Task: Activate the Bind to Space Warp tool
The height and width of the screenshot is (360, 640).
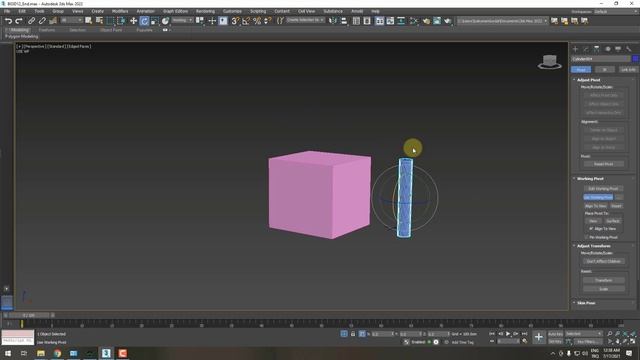Action: point(53,21)
